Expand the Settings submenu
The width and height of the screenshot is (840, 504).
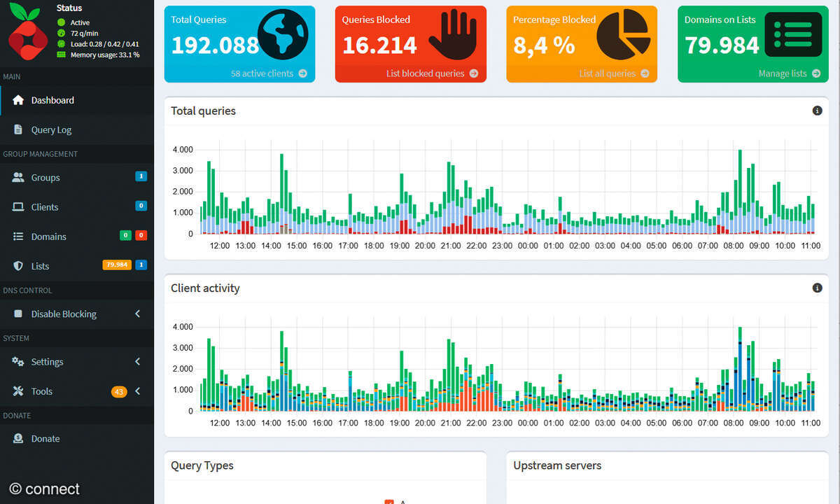tap(137, 361)
